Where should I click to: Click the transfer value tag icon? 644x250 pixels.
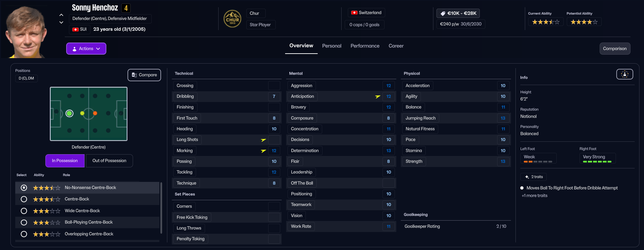[443, 13]
